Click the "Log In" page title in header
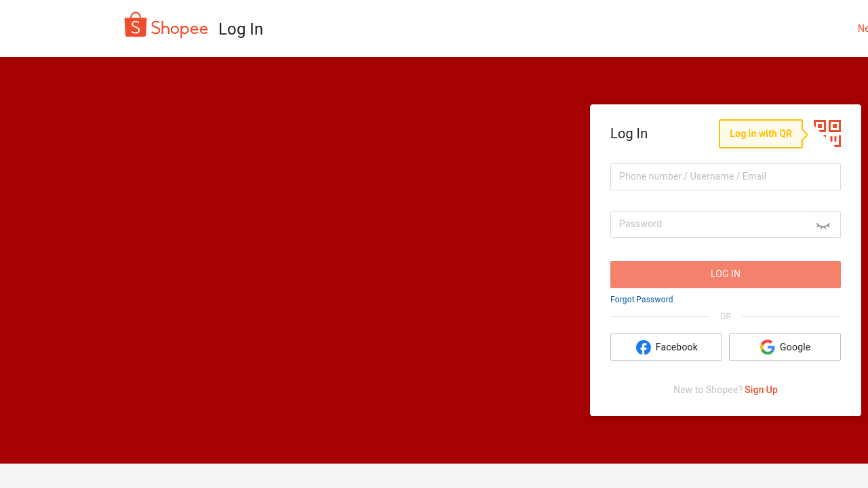 pyautogui.click(x=241, y=29)
